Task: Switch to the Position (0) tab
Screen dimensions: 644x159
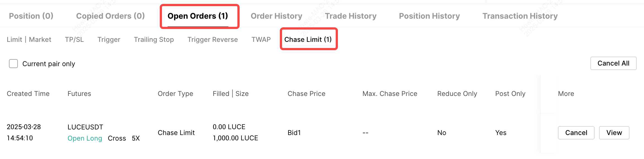Action: (x=31, y=16)
